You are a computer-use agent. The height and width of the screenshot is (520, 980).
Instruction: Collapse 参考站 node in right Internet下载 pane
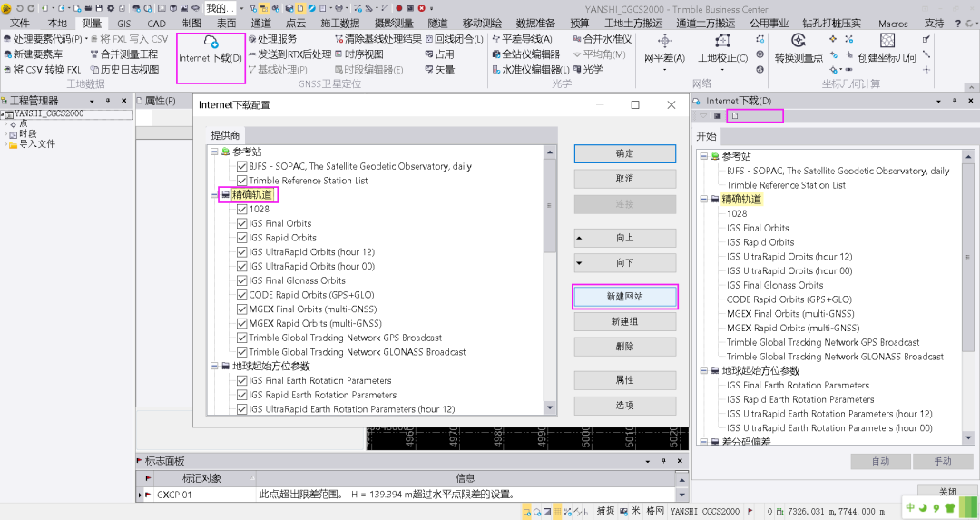point(704,156)
